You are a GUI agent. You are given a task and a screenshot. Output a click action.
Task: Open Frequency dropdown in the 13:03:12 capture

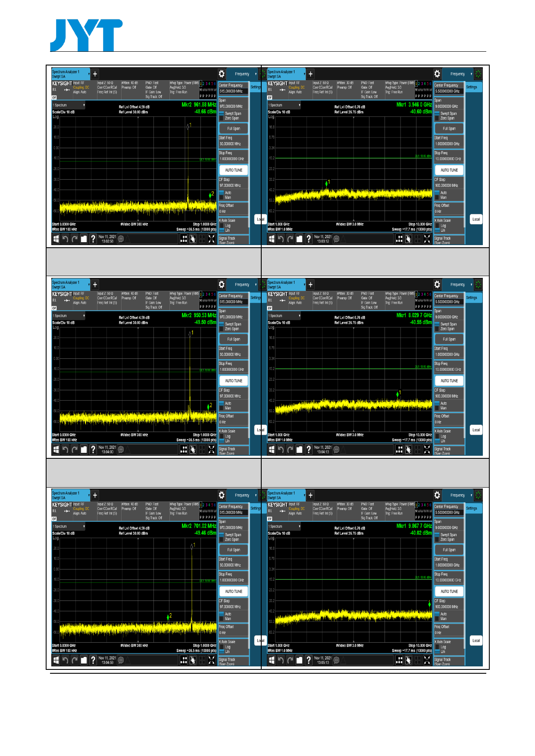[458, 74]
